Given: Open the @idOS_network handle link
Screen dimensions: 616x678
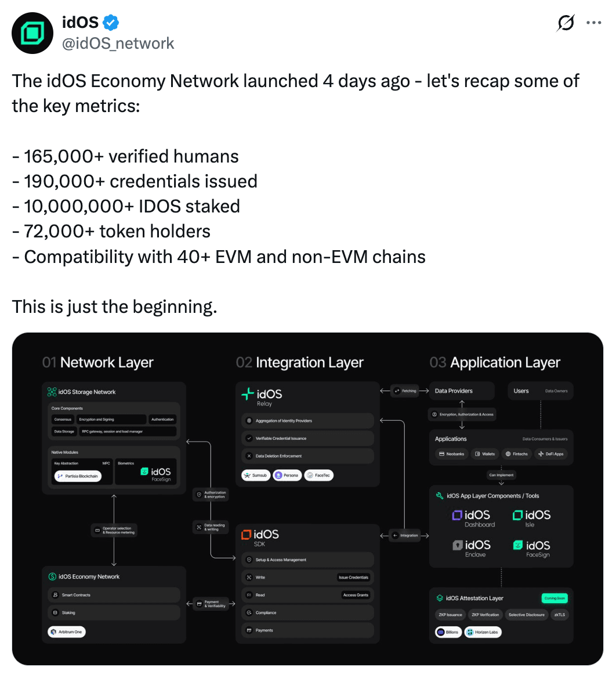Looking at the screenshot, I should (x=118, y=44).
